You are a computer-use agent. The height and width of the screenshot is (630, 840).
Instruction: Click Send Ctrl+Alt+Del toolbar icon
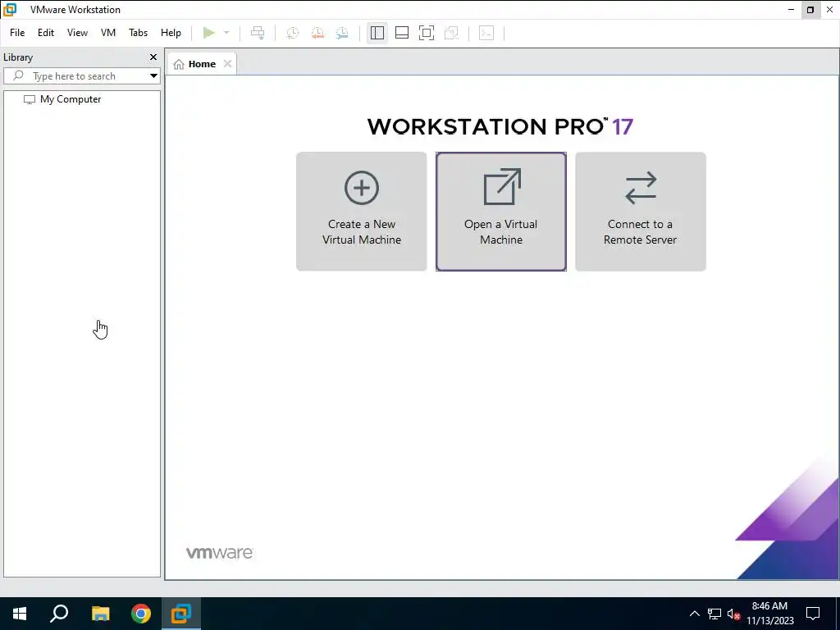point(258,33)
